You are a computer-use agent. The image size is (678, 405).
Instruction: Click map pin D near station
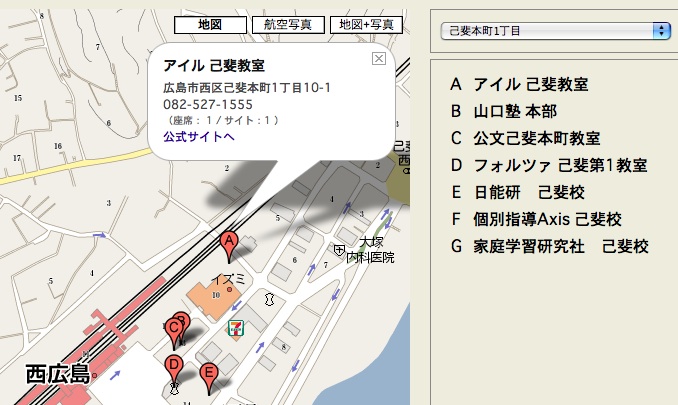coord(173,366)
